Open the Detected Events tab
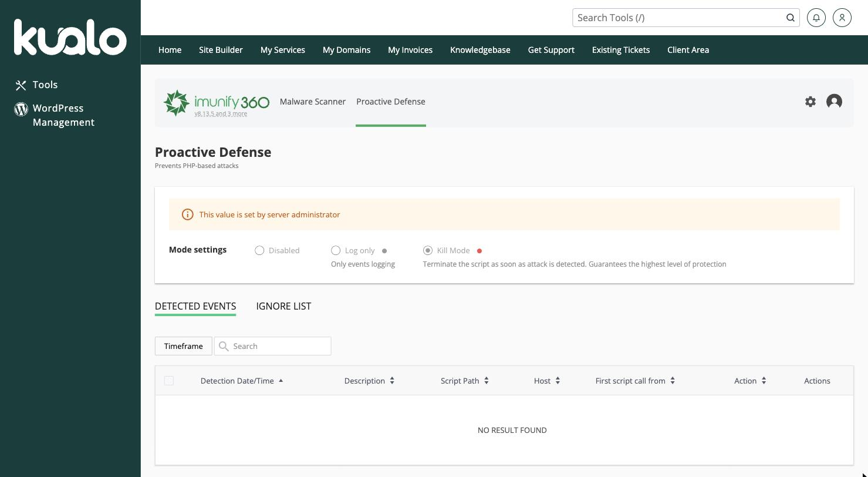This screenshot has width=868, height=477. point(195,306)
